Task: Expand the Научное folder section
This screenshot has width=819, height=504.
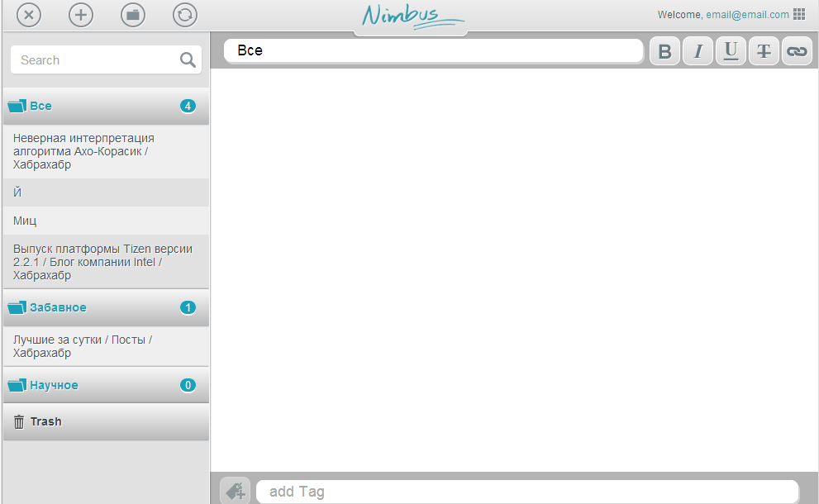Action: [x=106, y=386]
